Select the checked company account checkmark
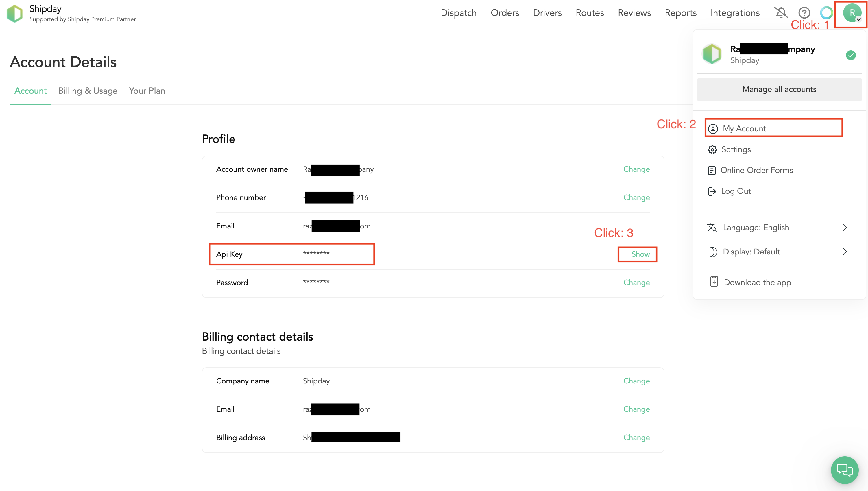The width and height of the screenshot is (868, 491). pyautogui.click(x=850, y=55)
